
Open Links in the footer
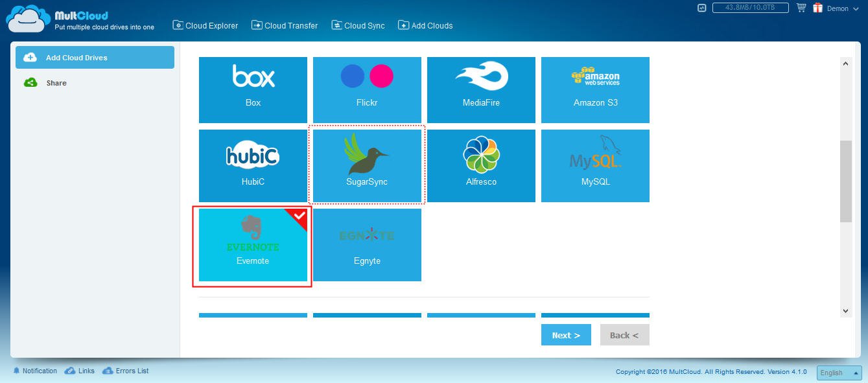(80, 371)
